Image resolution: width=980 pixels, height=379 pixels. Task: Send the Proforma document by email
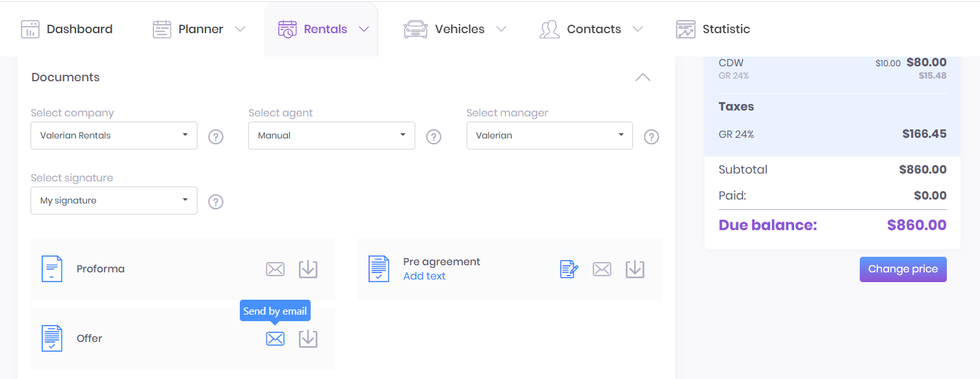click(x=276, y=269)
